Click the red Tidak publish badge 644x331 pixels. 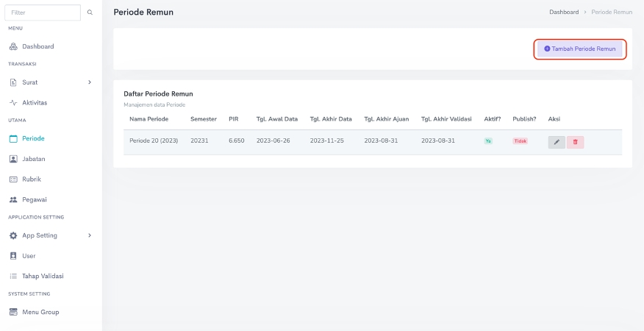(520, 140)
